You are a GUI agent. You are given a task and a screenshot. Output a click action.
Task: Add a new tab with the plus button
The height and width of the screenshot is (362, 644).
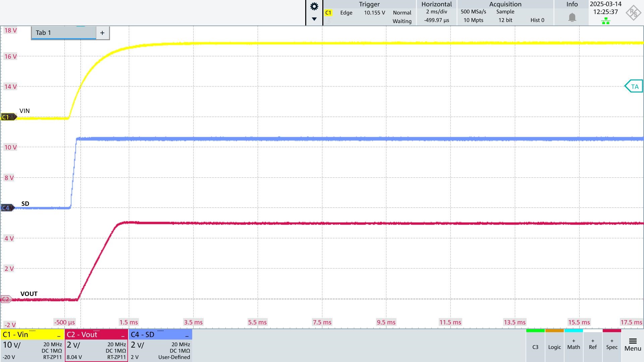click(103, 33)
